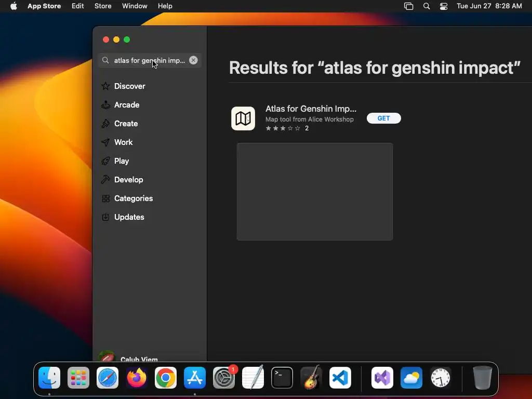Click the search magnifier icon in sidebar
The width and height of the screenshot is (532, 399).
(x=105, y=60)
